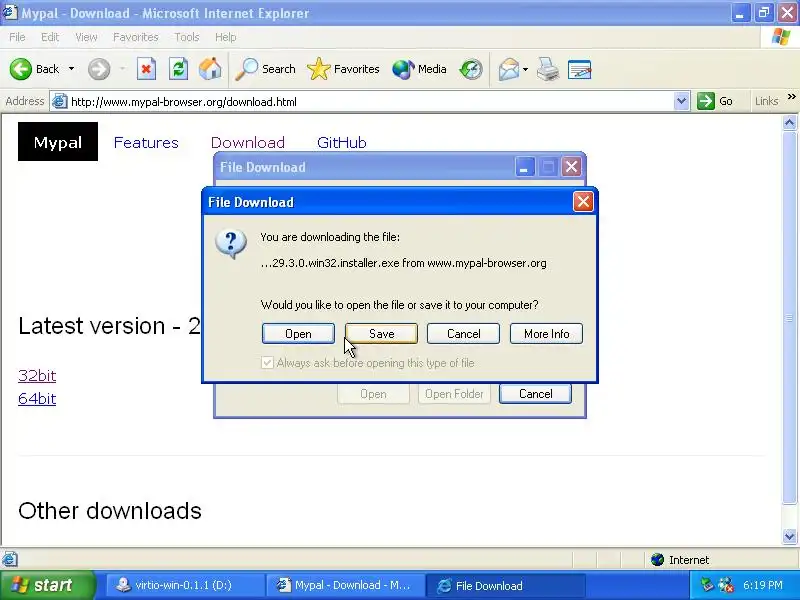Switch to Mypal - Download taskbar item
The image size is (800, 600).
tap(344, 585)
